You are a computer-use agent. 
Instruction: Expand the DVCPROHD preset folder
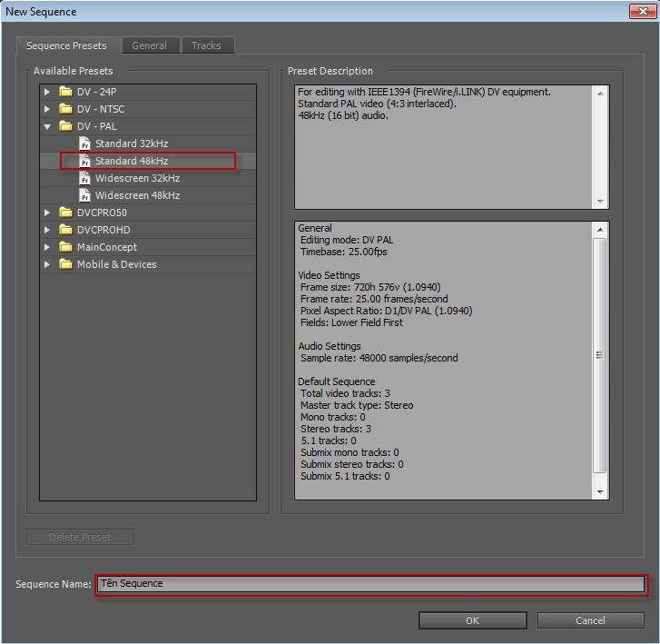pyautogui.click(x=47, y=230)
